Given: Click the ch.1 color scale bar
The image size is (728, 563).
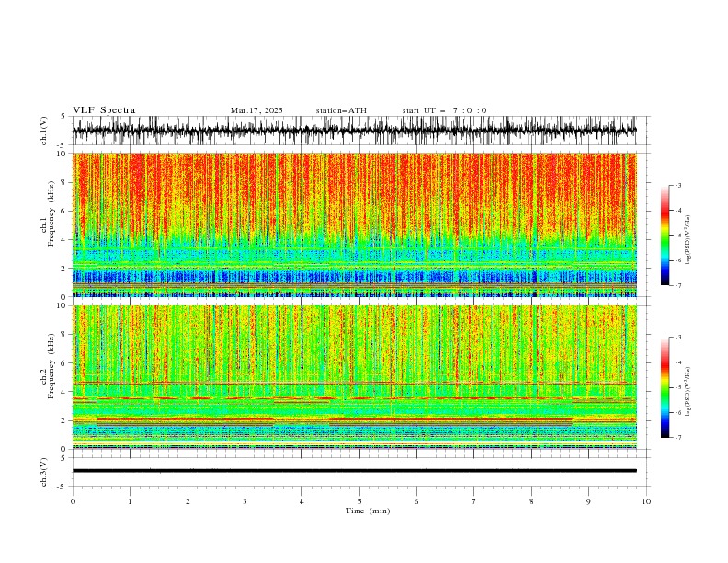Looking at the screenshot, I should [x=665, y=236].
